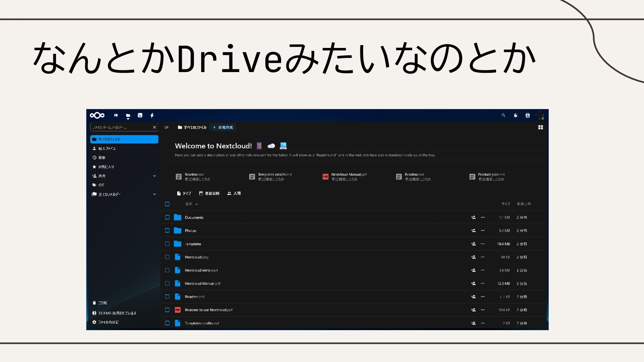Viewport: 644px width, 362px height.
Task: Expand the 共有 section chevron
Action: click(x=154, y=176)
